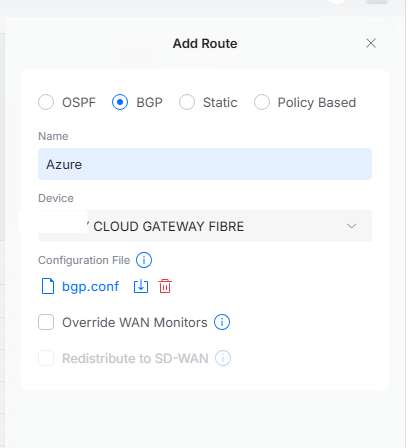
Task: Close the Add Route panel
Action: pyautogui.click(x=371, y=43)
